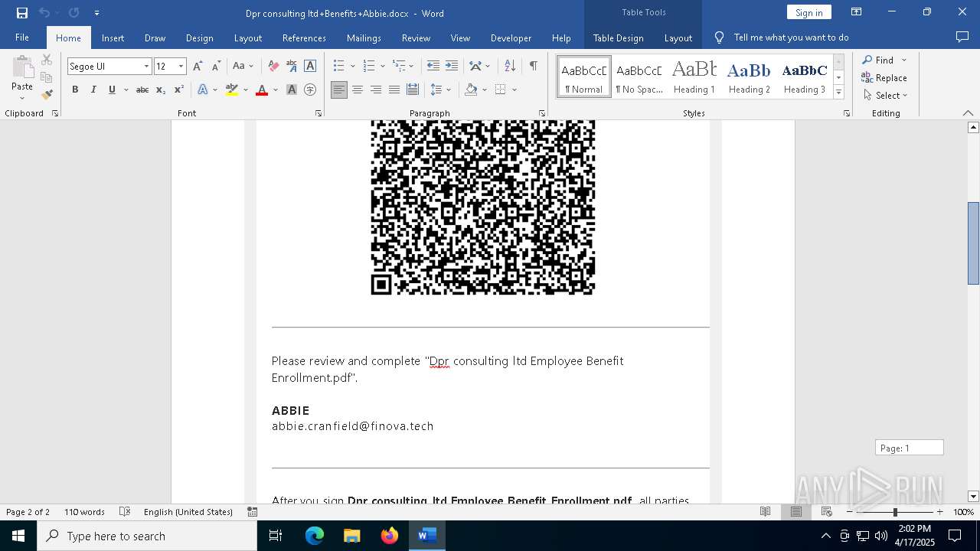Open the Borders dropdown arrow
The height and width of the screenshot is (551, 980).
(x=514, y=90)
